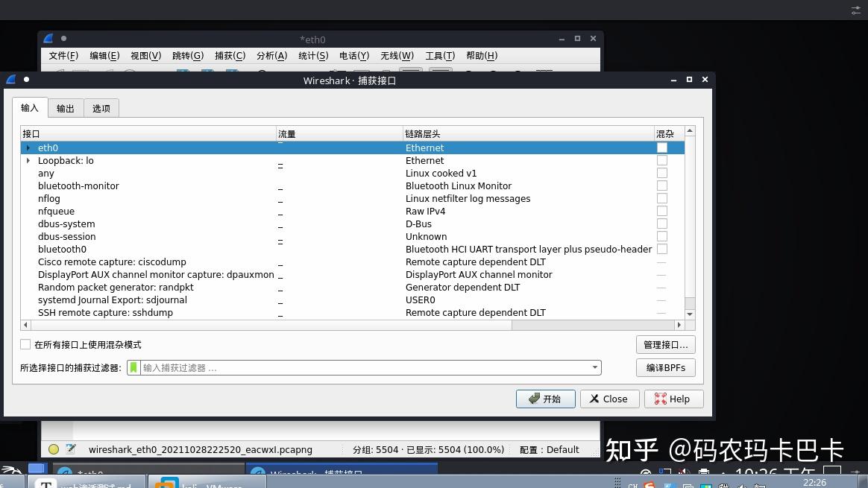Image resolution: width=868 pixels, height=488 pixels.
Task: Open 管理接口... button
Action: (x=665, y=345)
